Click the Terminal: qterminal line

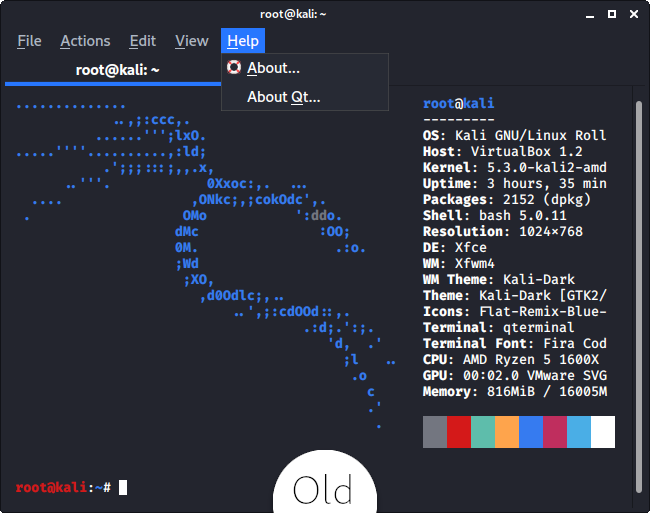click(x=499, y=328)
